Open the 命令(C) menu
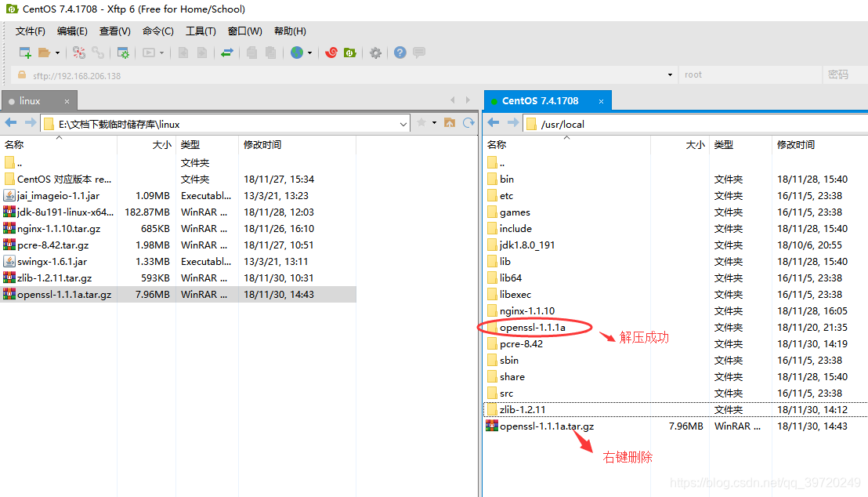This screenshot has height=497, width=868. [x=158, y=31]
